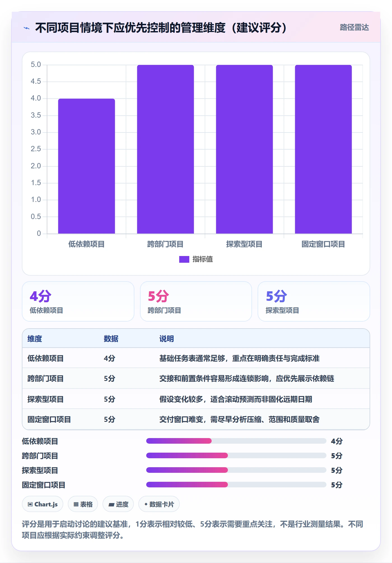Click the 低依赖项目 progress bar
Image resolution: width=392 pixels, height=563 pixels.
click(236, 441)
